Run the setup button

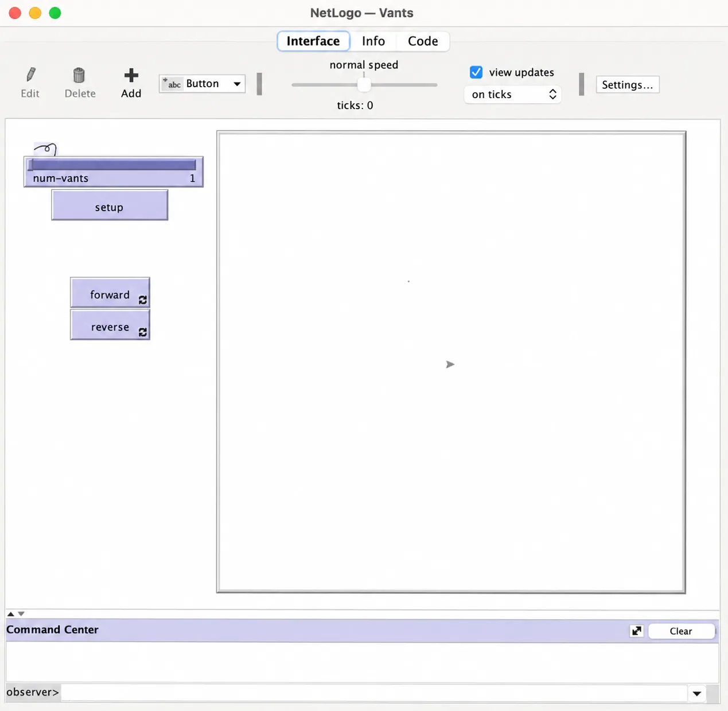[x=110, y=205]
